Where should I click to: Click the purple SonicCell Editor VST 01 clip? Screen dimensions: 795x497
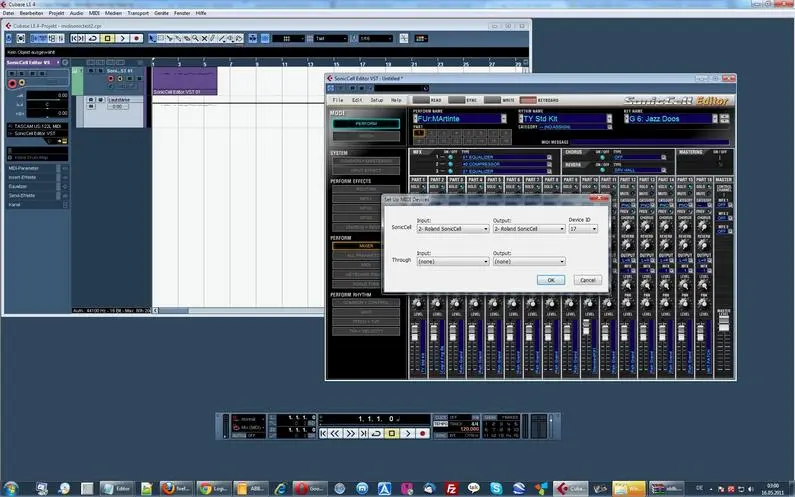(x=185, y=81)
